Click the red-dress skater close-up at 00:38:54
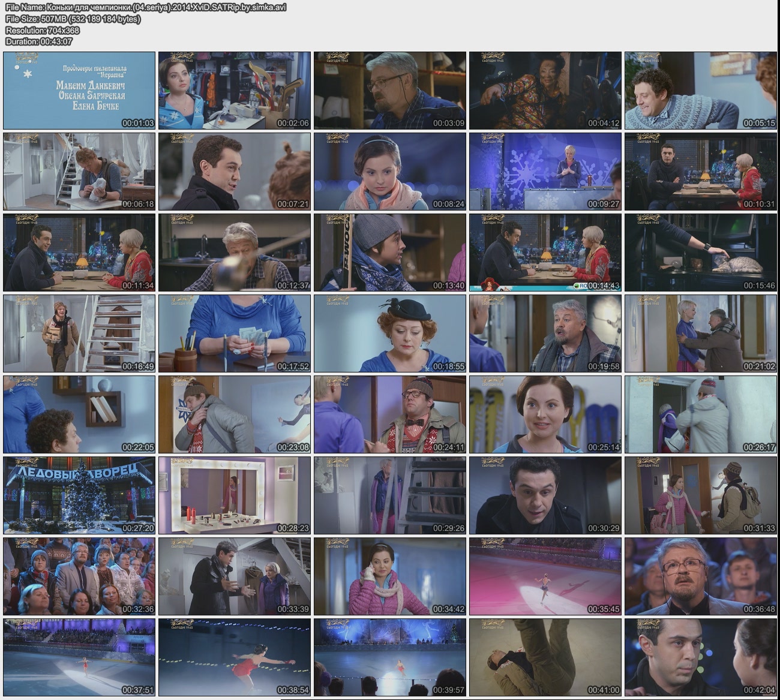The width and height of the screenshot is (780, 700). (234, 657)
